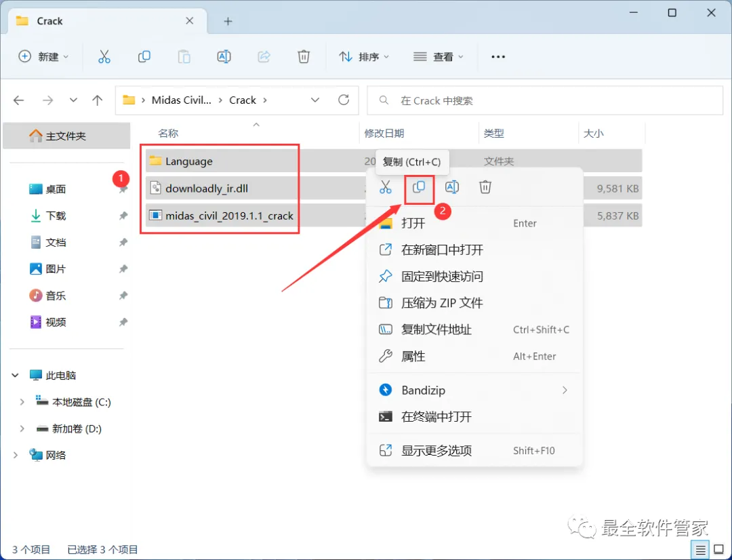The image size is (732, 560).
Task: Sort by the 修改日期 column header
Action: (x=384, y=133)
